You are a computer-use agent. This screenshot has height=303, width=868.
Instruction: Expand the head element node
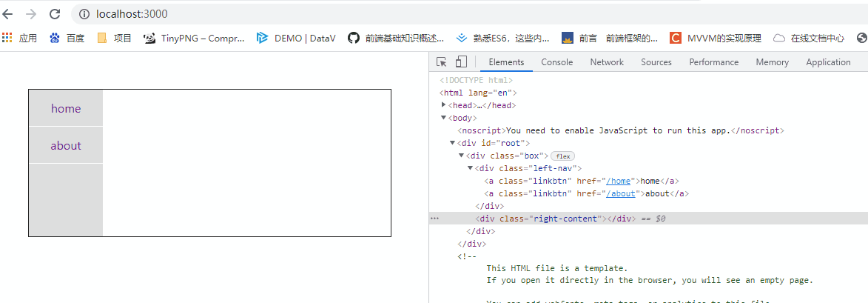pos(443,104)
